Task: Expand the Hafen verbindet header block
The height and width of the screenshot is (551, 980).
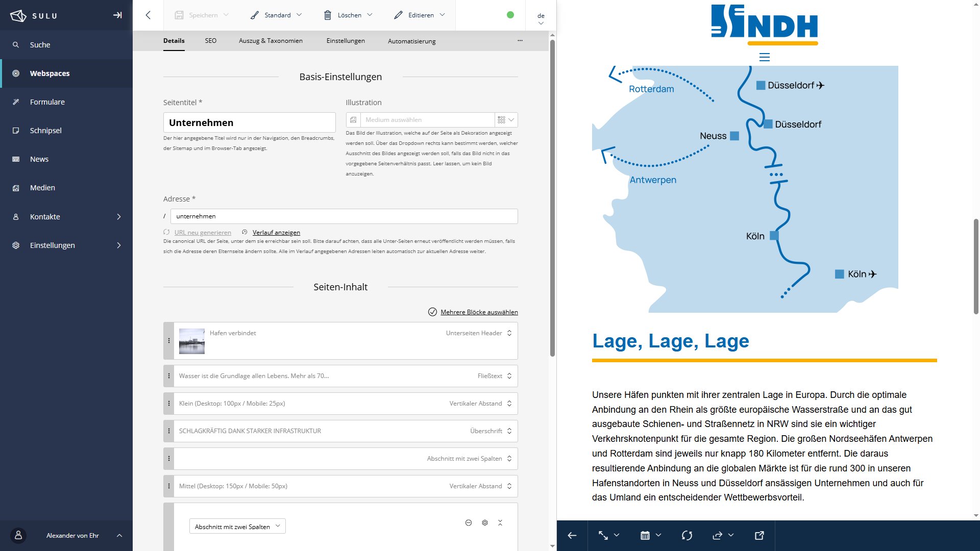Action: tap(509, 333)
